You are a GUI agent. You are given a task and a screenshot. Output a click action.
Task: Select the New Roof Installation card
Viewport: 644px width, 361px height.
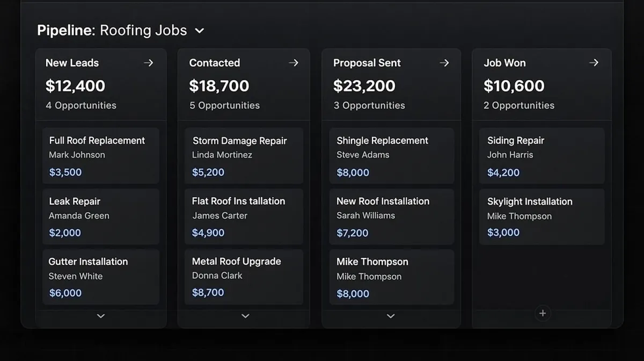pos(391,216)
